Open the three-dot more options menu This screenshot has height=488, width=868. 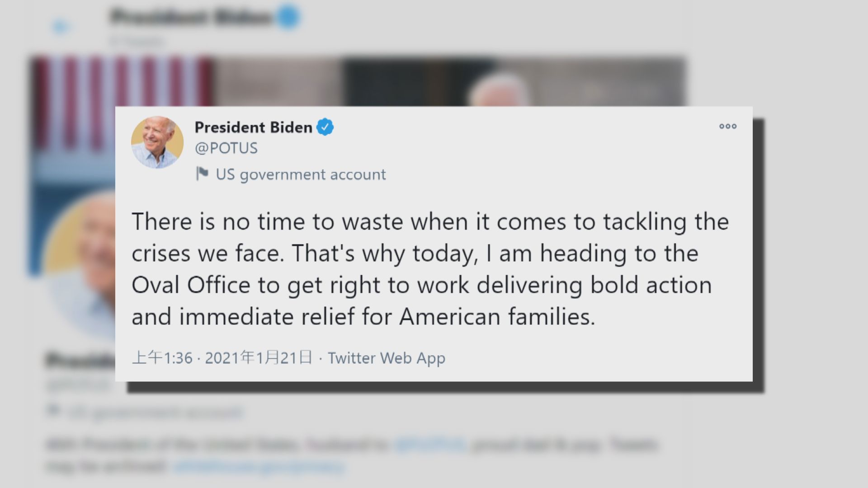728,127
